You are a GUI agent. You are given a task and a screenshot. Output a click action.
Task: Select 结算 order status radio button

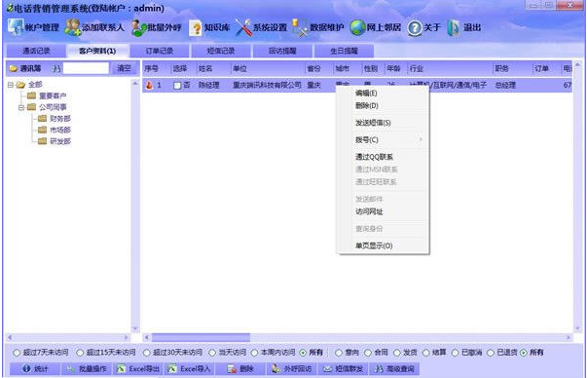coord(426,353)
